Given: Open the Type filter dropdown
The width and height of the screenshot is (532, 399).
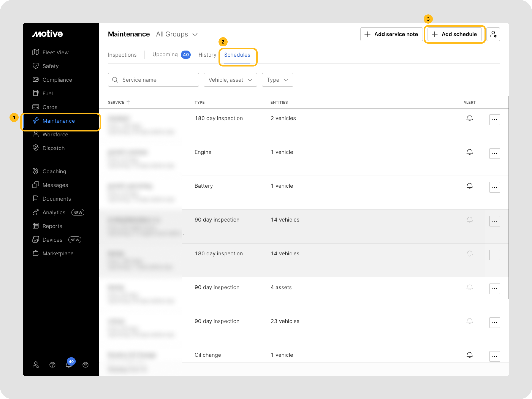Looking at the screenshot, I should [x=277, y=80].
